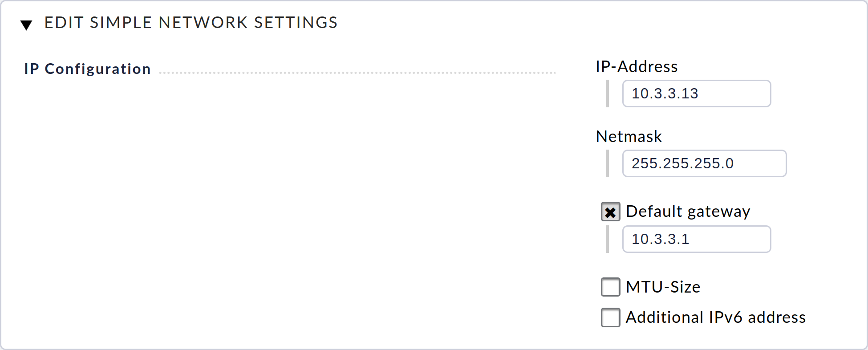Click the MTU-Size label text
This screenshot has width=868, height=350.
coord(663,287)
